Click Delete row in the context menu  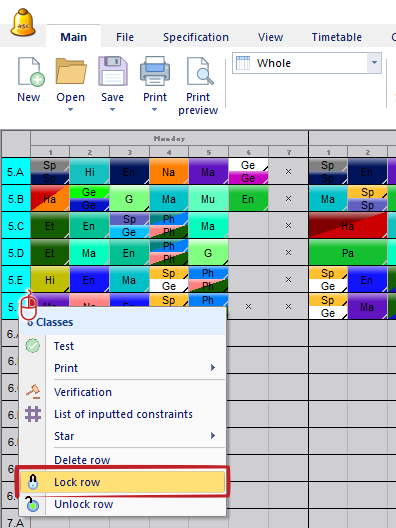click(x=82, y=460)
